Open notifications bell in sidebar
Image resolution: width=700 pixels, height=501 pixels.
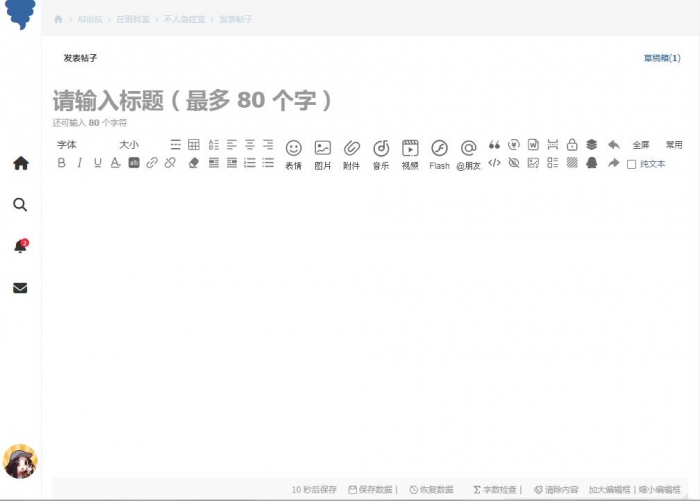click(x=21, y=246)
